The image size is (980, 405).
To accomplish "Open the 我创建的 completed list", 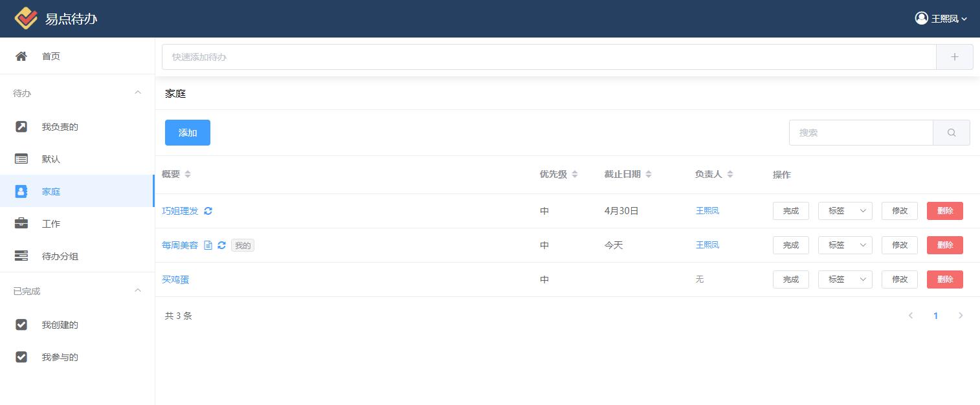I will 60,325.
